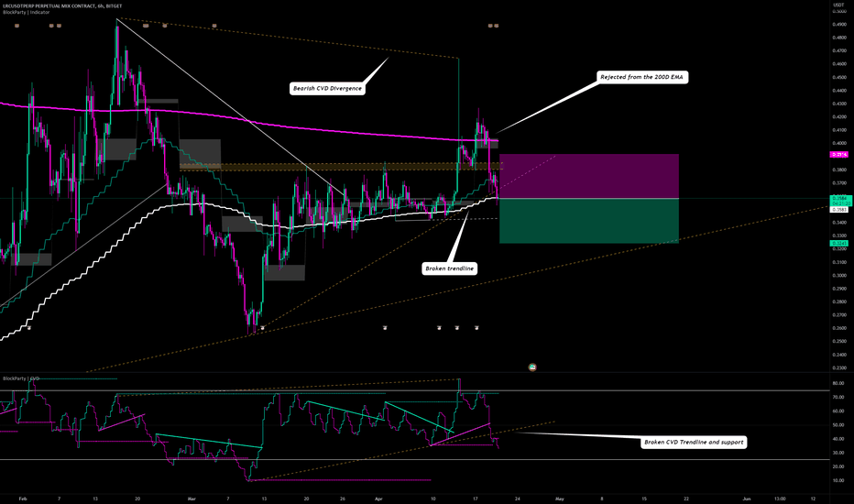The height and width of the screenshot is (504, 854).
Task: Click 0.2300 on the price axis
Action: 839,367
